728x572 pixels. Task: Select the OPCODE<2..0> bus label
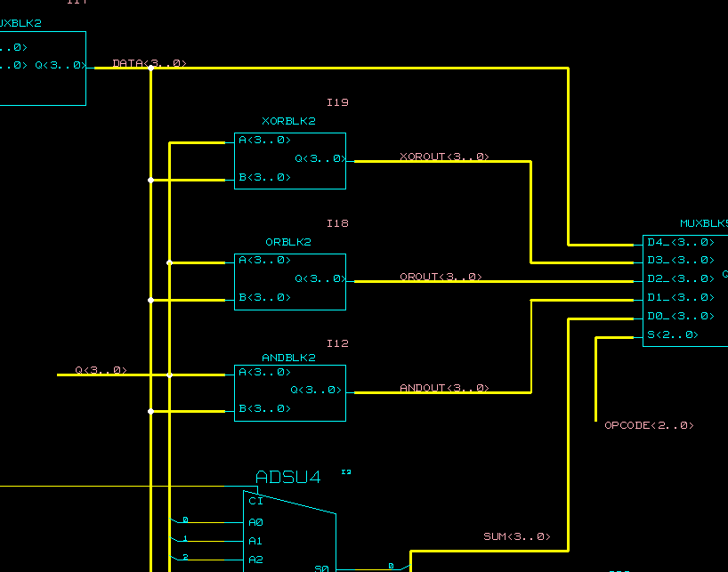tap(649, 425)
